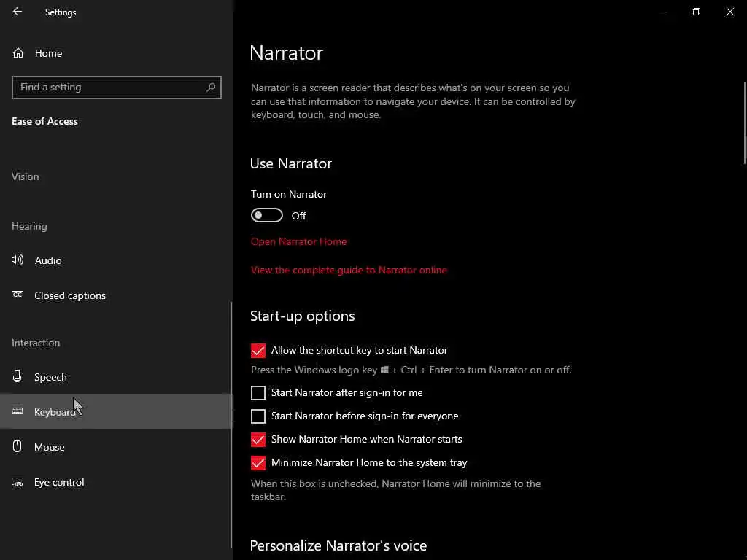Enable Start Narrator before sign-in for everyone

coord(258,416)
